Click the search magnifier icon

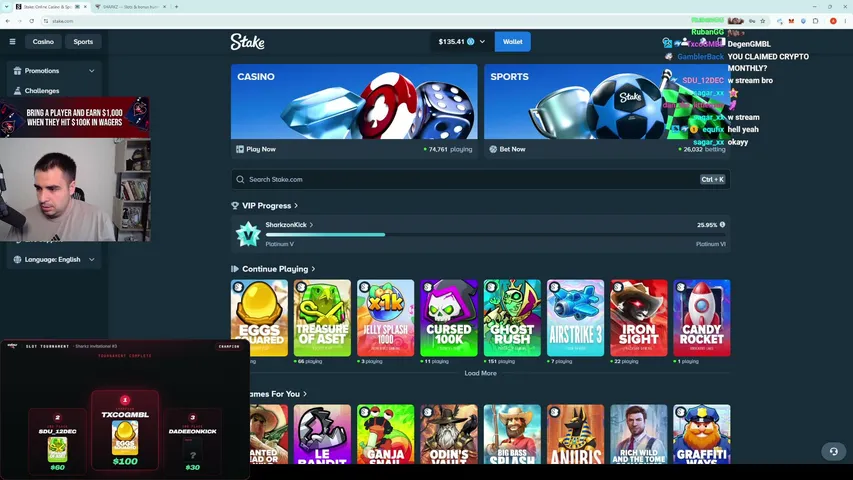240,179
